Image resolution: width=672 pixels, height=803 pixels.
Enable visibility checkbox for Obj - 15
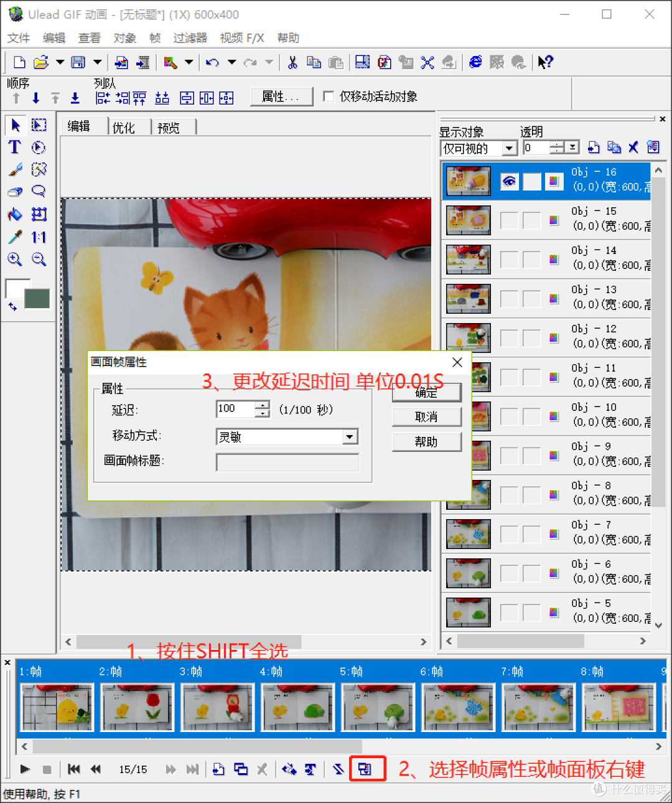[x=509, y=220]
